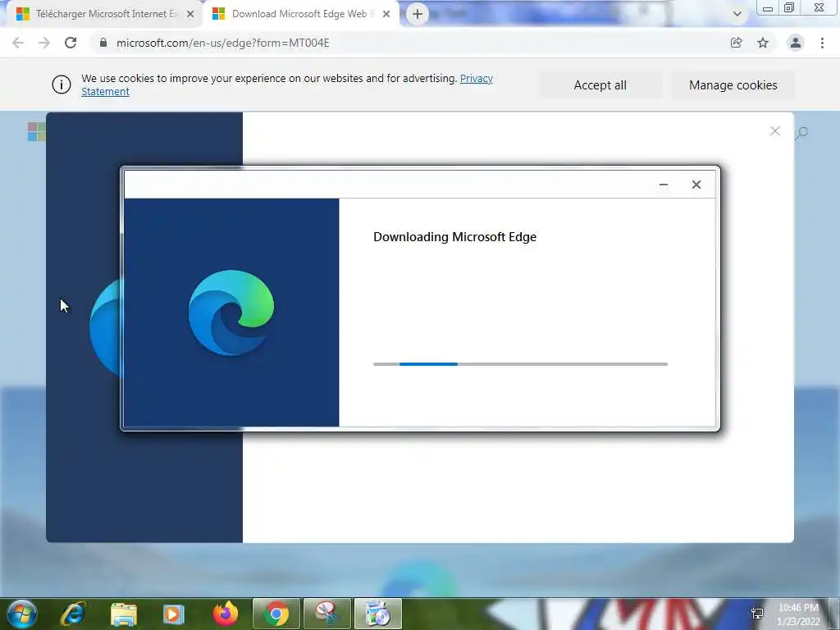
Task: Close the web page overlay dialog
Action: pyautogui.click(x=774, y=131)
